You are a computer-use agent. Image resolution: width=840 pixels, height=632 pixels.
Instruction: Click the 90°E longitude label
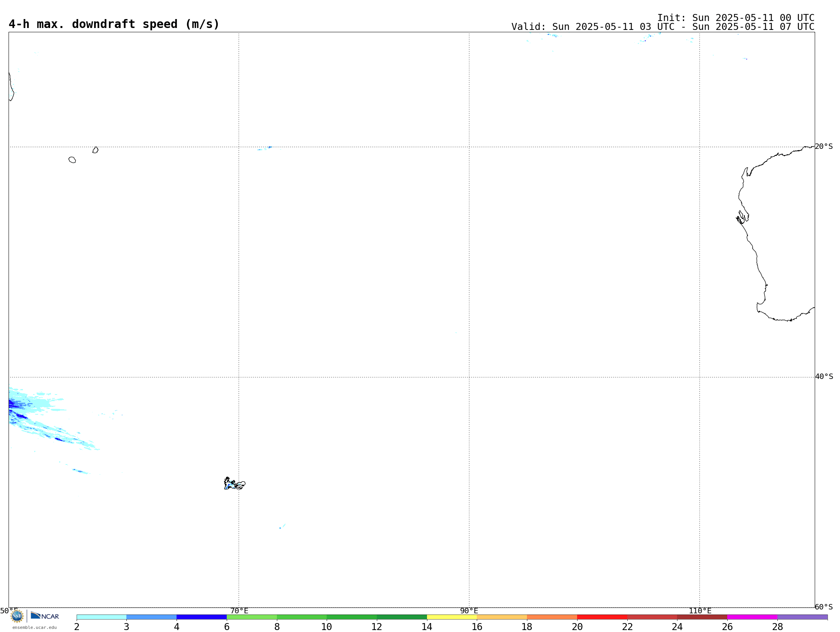coord(469,611)
